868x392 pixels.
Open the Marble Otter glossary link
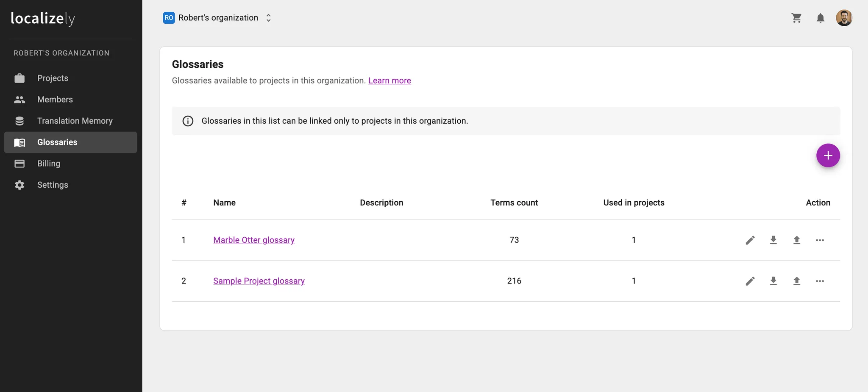(254, 240)
